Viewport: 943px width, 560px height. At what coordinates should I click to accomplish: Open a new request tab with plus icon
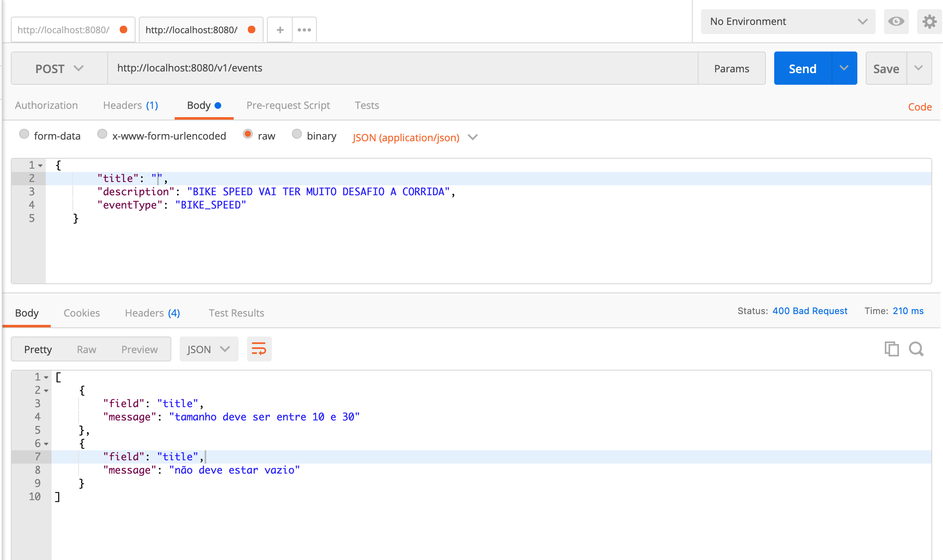(280, 30)
